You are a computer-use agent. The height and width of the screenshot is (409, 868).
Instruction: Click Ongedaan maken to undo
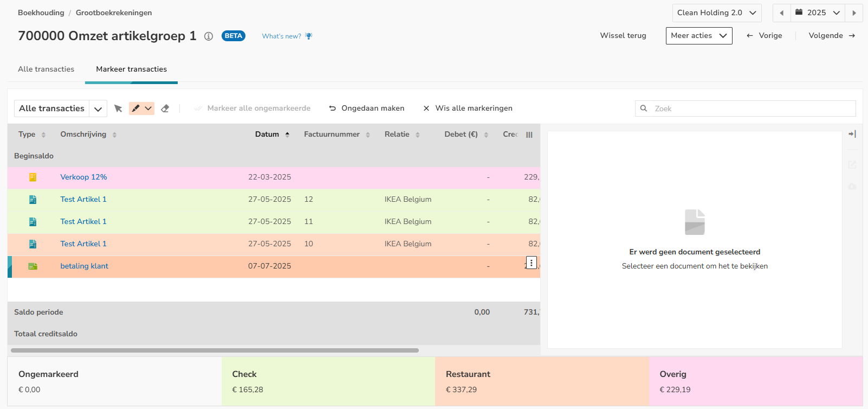(367, 108)
